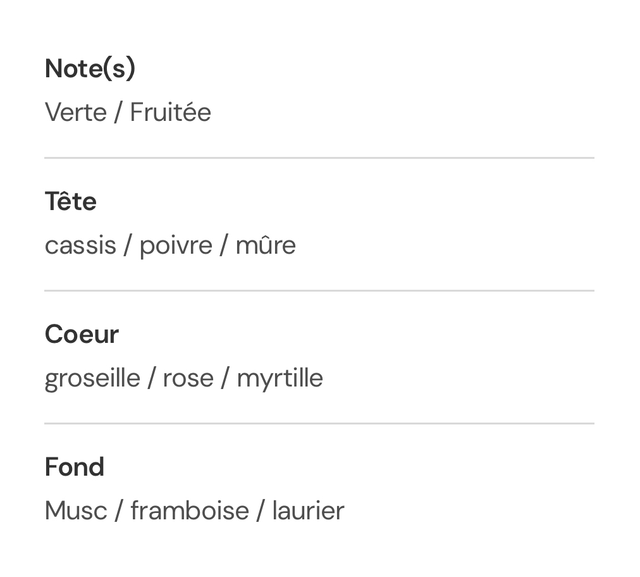Click the Tête section heading
Image resolution: width=640 pixels, height=577 pixels.
(x=71, y=202)
